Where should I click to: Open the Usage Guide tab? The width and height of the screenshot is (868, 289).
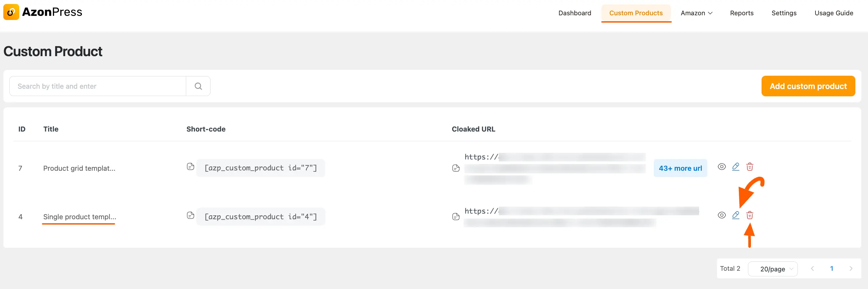tap(834, 13)
